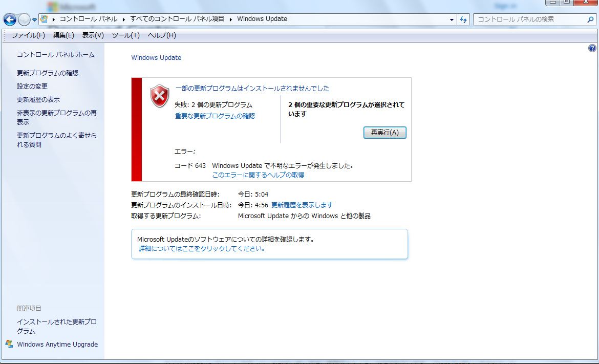Image resolution: width=599 pixels, height=364 pixels.
Task: Click the Windows Anytime Upgrade icon
Action: (9, 344)
